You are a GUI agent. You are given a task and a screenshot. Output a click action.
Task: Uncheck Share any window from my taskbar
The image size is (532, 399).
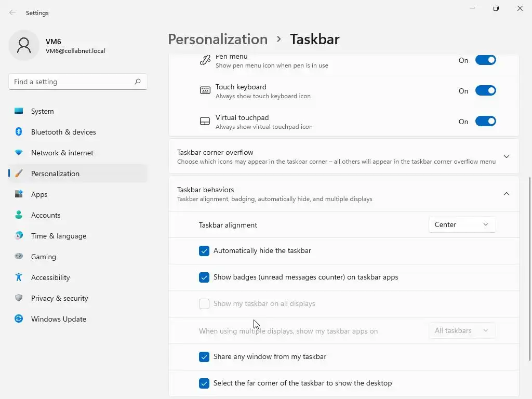[204, 357]
